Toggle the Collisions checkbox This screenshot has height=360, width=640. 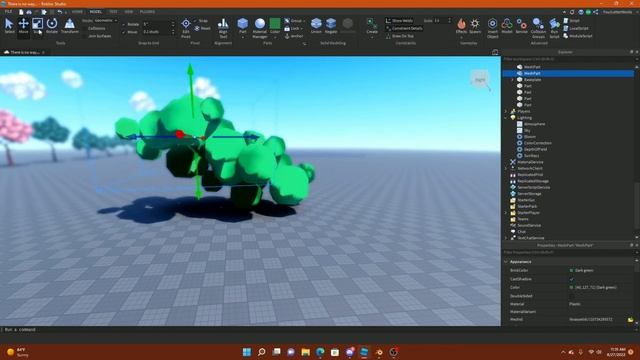(x=84, y=28)
